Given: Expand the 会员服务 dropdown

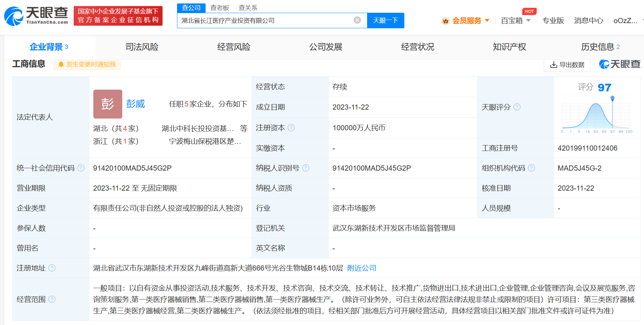Looking at the screenshot, I should 466,21.
